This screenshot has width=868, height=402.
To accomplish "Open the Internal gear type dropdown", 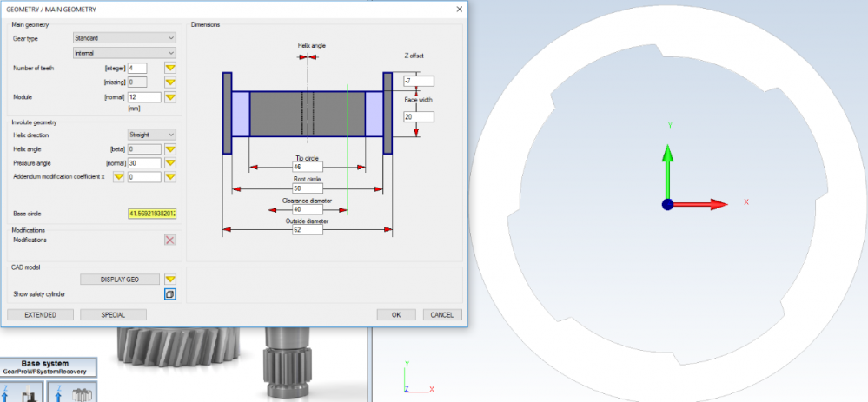I will 124,53.
